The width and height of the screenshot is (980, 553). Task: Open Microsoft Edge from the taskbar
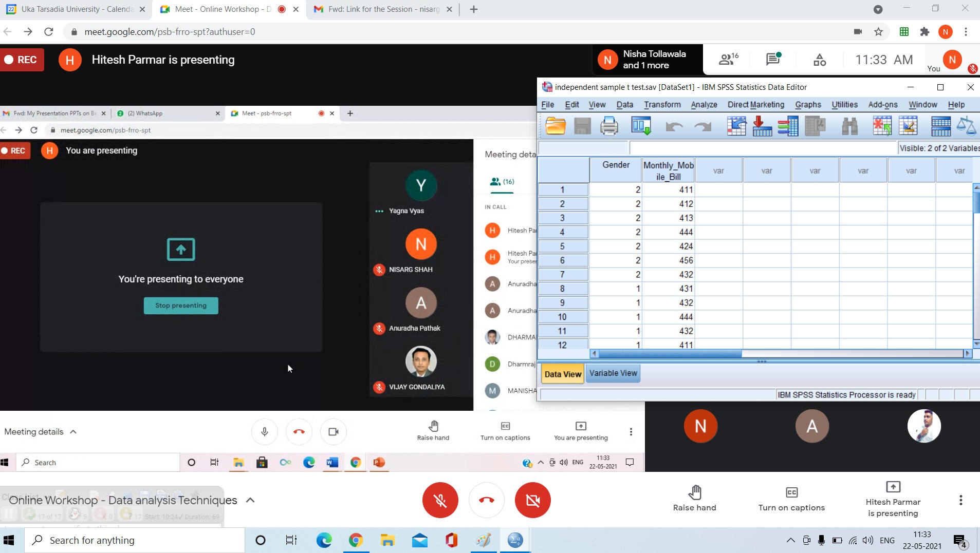click(324, 540)
